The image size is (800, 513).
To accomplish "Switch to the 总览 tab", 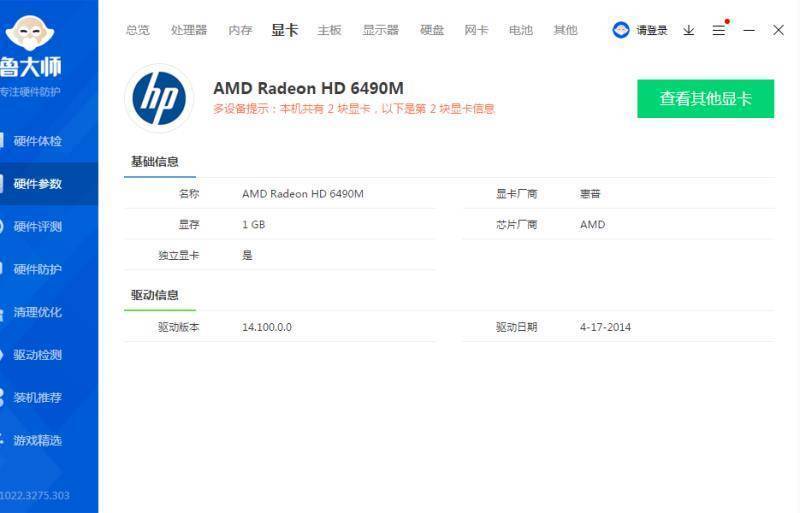I will click(x=138, y=30).
